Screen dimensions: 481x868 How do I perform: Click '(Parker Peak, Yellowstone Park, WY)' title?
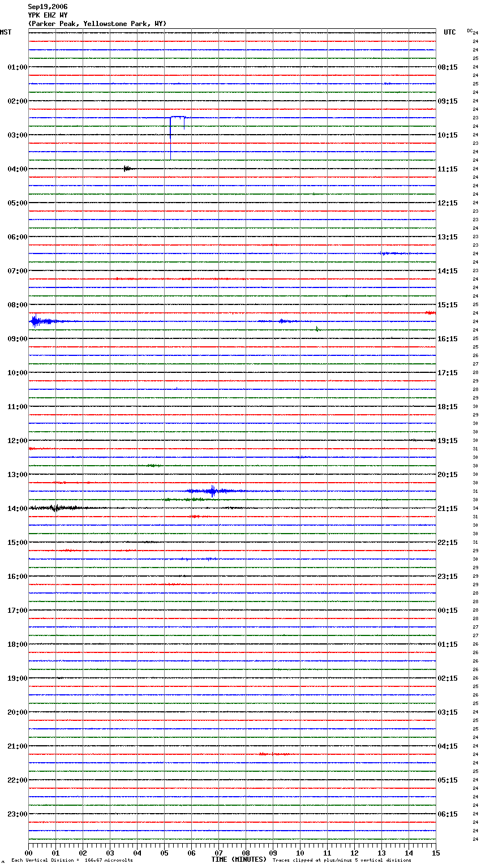pos(97,24)
